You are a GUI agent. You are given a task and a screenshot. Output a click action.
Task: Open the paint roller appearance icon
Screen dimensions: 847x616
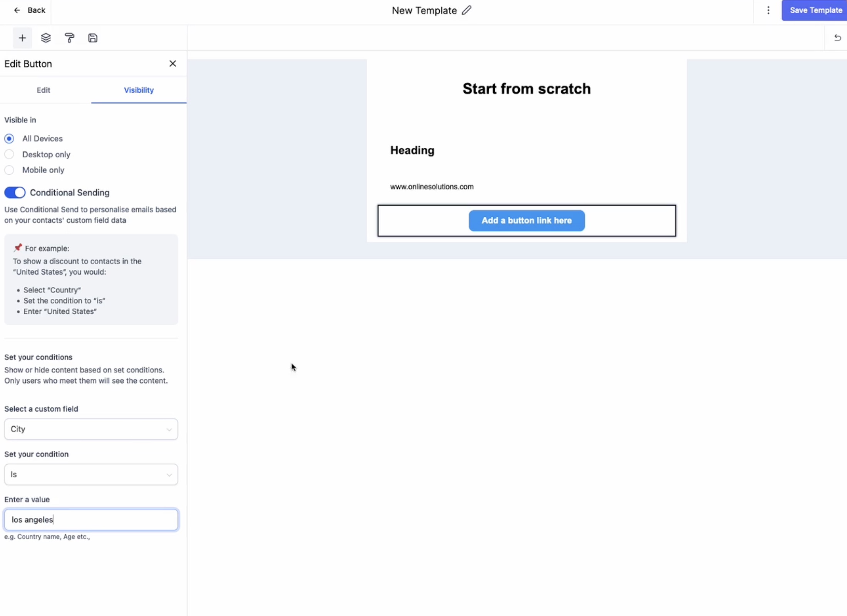tap(69, 38)
